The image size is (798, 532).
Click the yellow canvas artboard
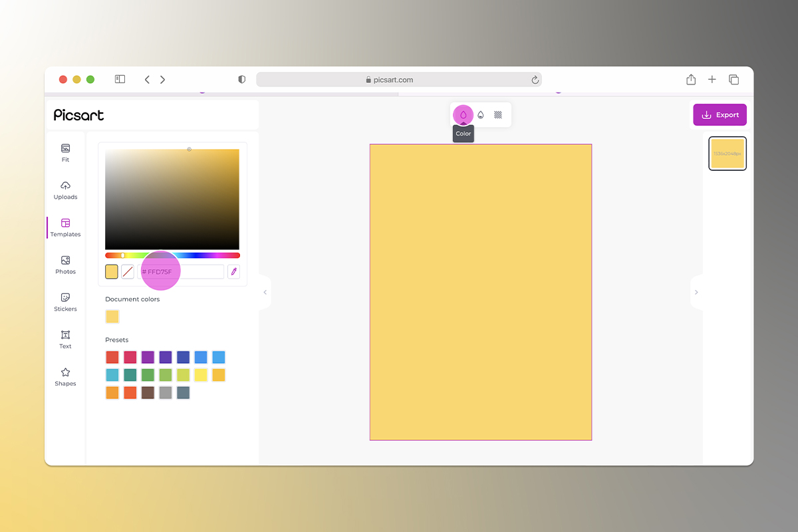481,292
